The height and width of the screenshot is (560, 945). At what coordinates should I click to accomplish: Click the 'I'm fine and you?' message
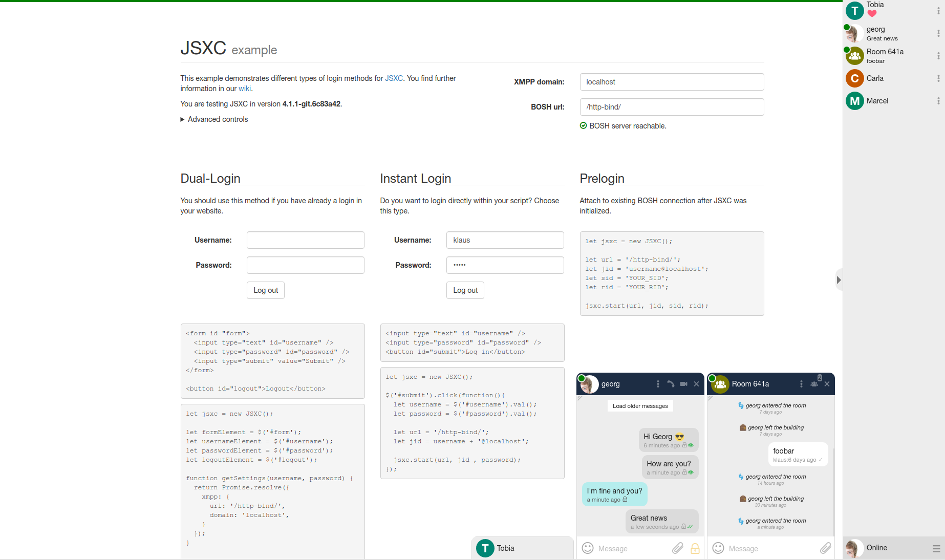click(615, 494)
